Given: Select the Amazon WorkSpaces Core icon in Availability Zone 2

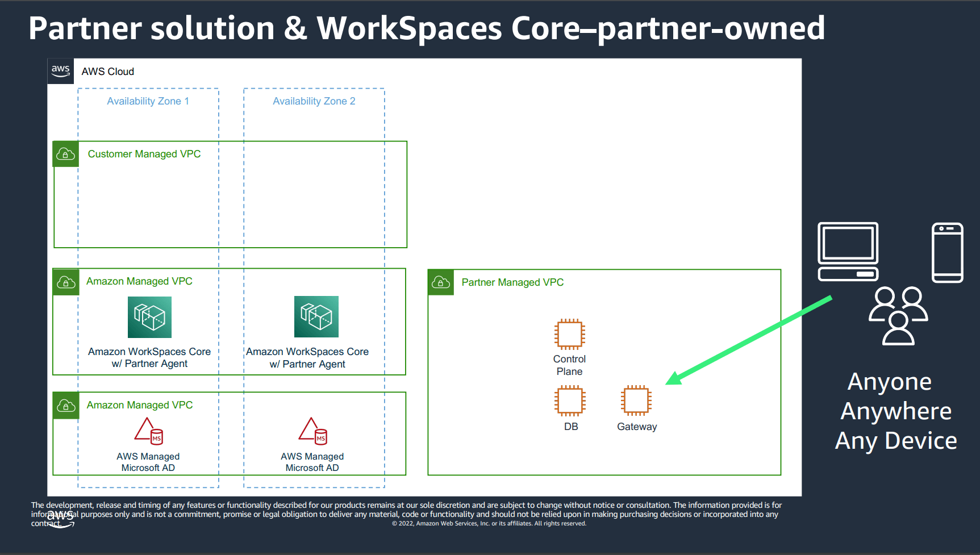Looking at the screenshot, I should click(x=316, y=317).
